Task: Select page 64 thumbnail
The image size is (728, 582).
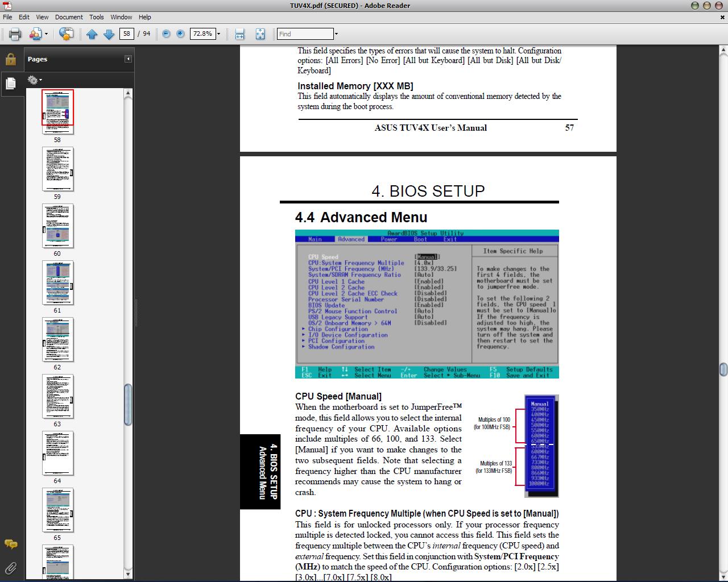Action: coord(57,454)
